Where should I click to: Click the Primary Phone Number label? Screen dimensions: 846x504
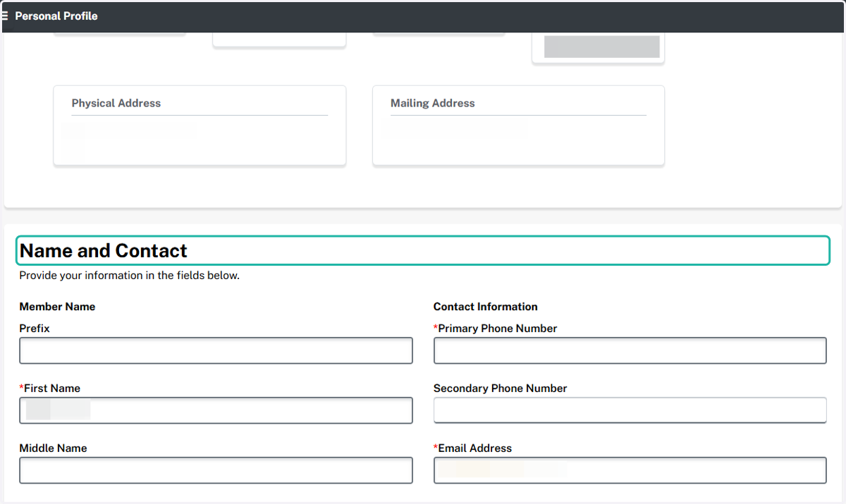point(496,328)
